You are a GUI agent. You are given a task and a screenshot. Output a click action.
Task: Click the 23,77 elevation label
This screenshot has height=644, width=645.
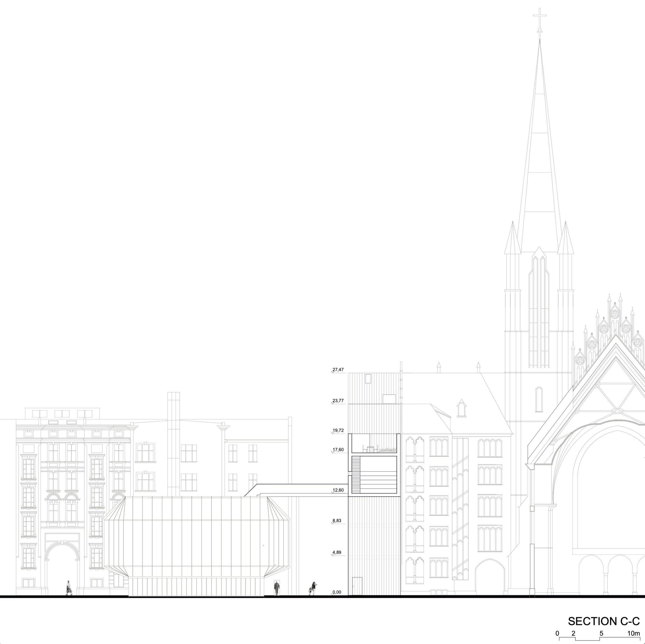point(338,401)
